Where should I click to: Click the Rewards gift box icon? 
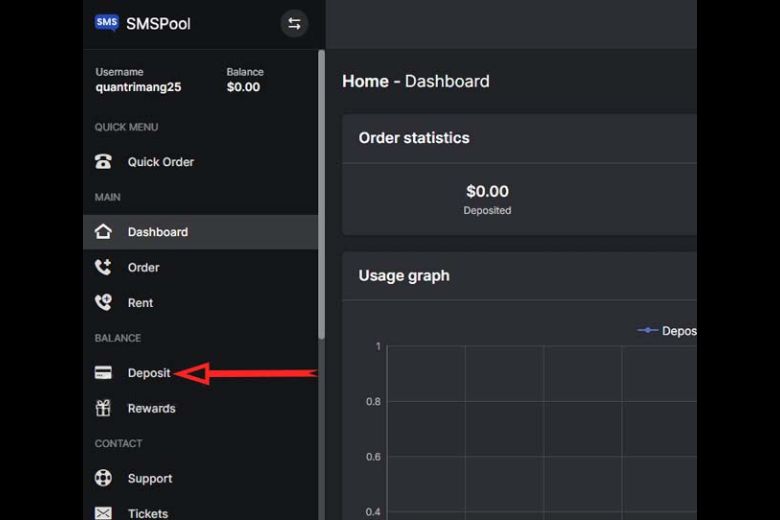click(103, 408)
